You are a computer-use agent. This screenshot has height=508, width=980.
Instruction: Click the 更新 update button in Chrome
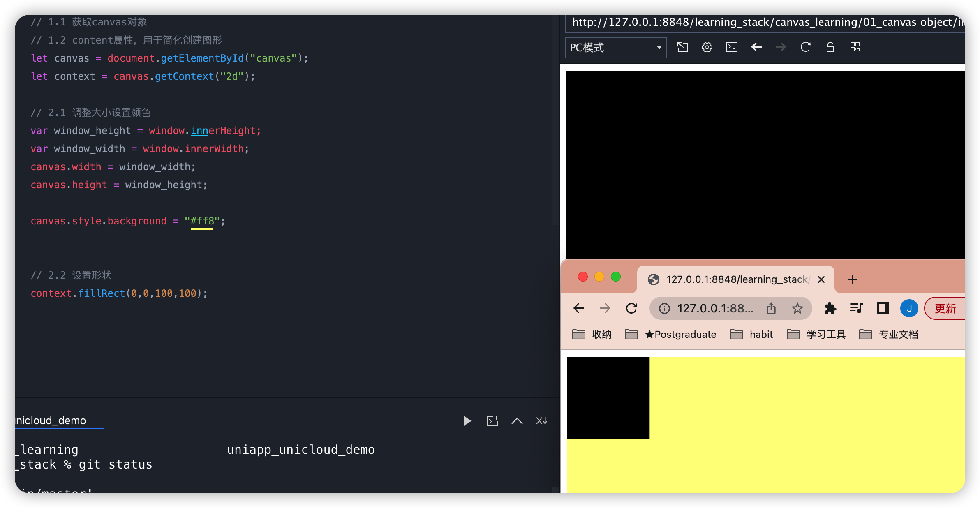click(945, 308)
